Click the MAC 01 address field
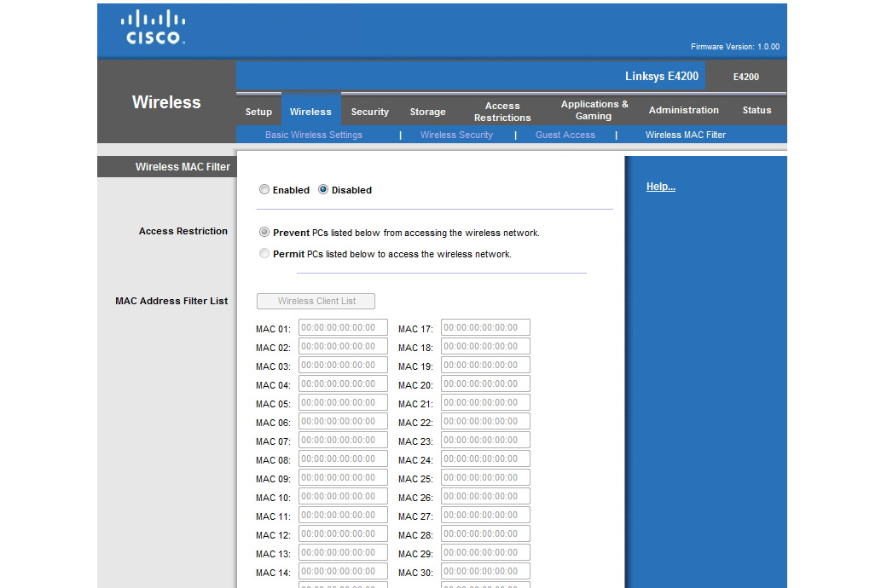This screenshot has height=588, width=887. point(343,328)
